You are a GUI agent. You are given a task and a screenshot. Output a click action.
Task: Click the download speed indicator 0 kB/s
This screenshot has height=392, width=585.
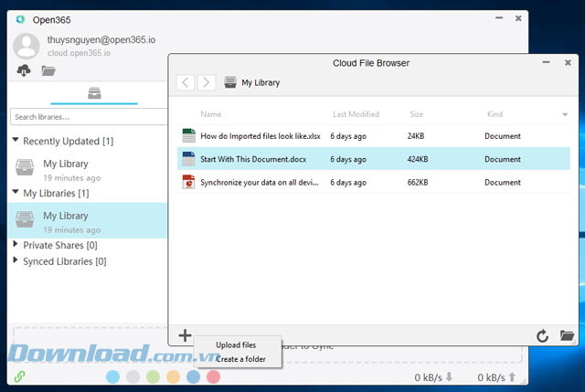(433, 377)
